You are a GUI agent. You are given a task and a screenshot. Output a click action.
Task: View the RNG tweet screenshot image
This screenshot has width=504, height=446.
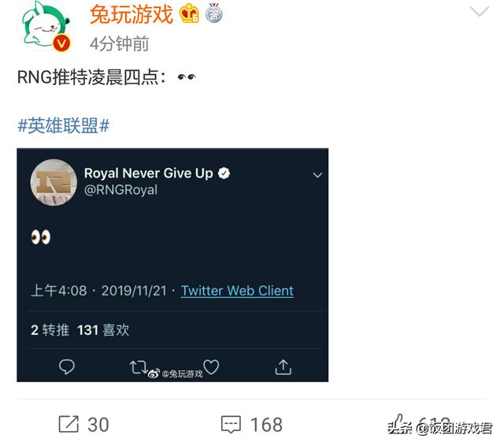click(172, 265)
